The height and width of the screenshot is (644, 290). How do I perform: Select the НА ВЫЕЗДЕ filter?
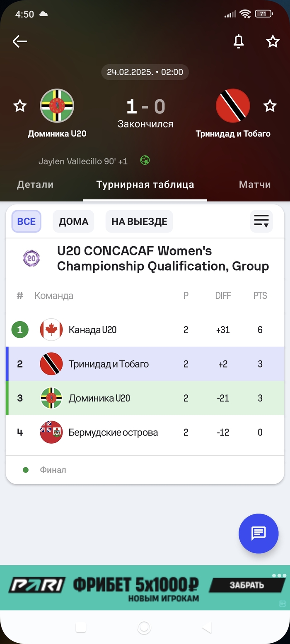pyautogui.click(x=139, y=221)
